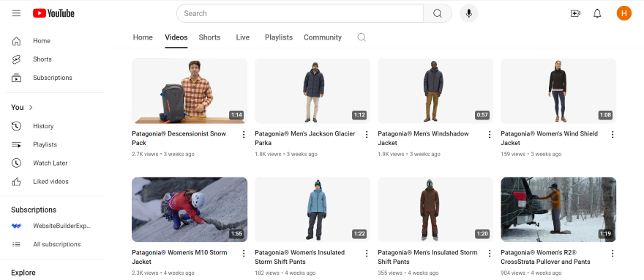Open the Community tab
This screenshot has width=644, height=280.
point(323,37)
